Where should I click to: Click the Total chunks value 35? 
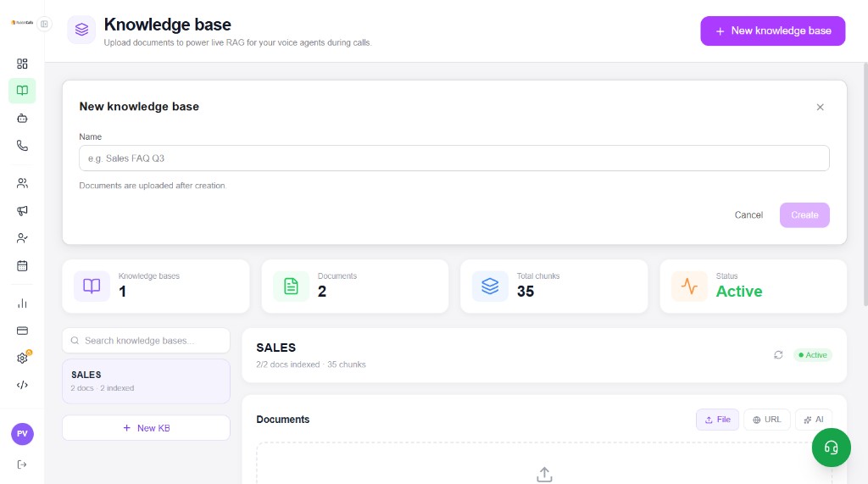[x=526, y=292]
